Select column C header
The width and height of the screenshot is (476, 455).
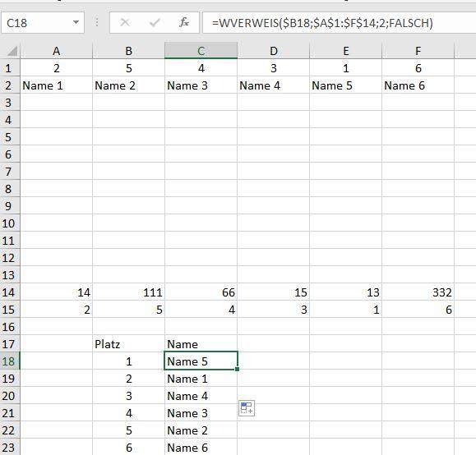(x=201, y=51)
